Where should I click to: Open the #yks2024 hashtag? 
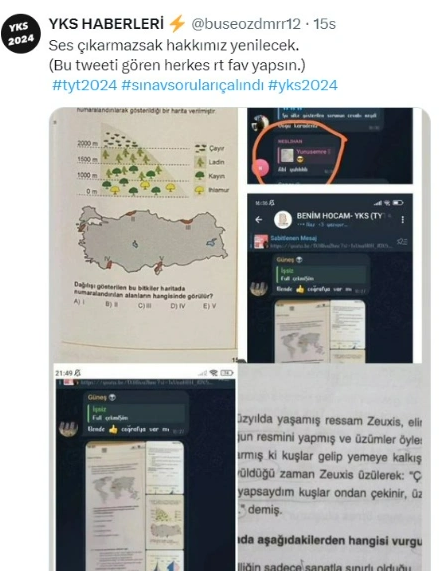coord(303,85)
